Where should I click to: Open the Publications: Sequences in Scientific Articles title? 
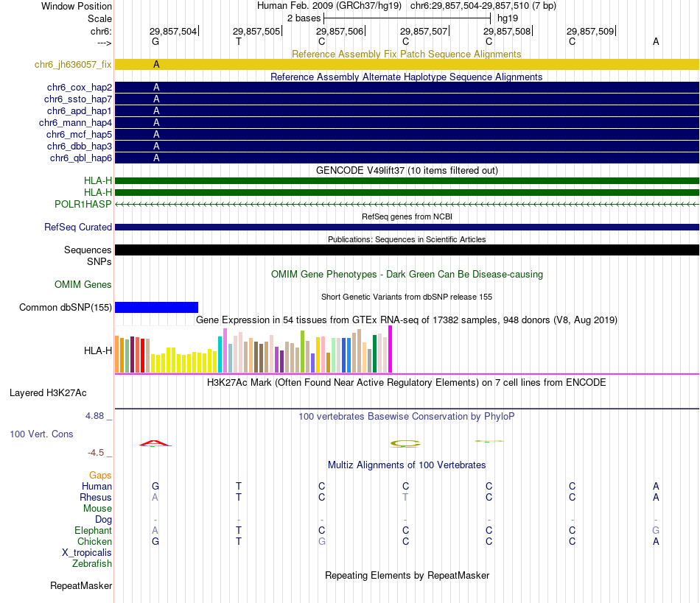[x=407, y=239]
